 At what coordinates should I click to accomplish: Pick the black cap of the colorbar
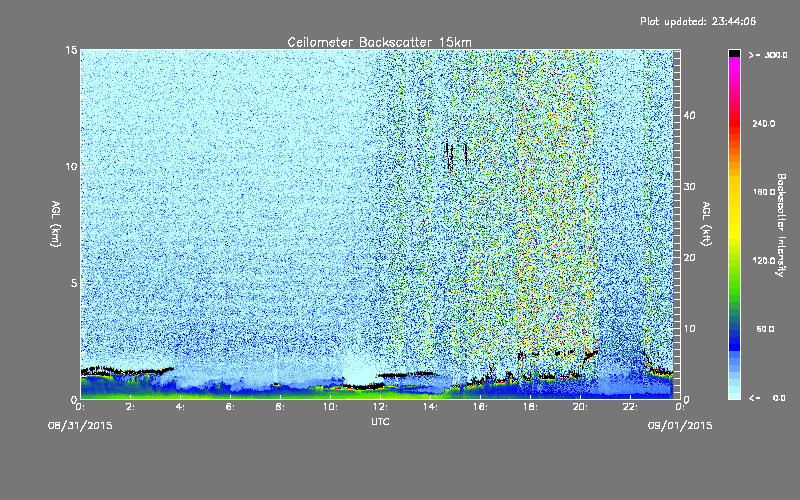pos(734,53)
